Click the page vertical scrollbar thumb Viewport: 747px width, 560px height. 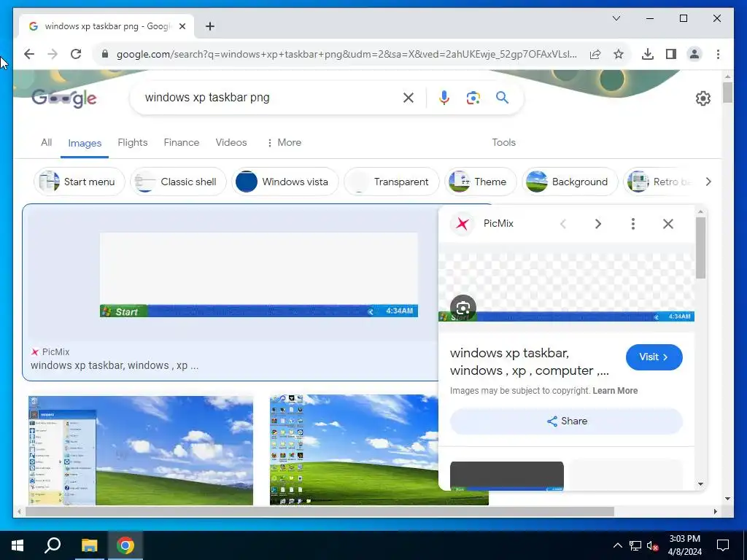tap(727, 93)
